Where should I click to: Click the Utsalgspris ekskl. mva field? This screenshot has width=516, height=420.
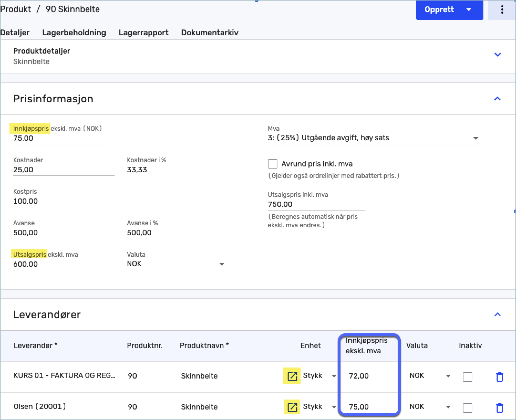tap(63, 264)
